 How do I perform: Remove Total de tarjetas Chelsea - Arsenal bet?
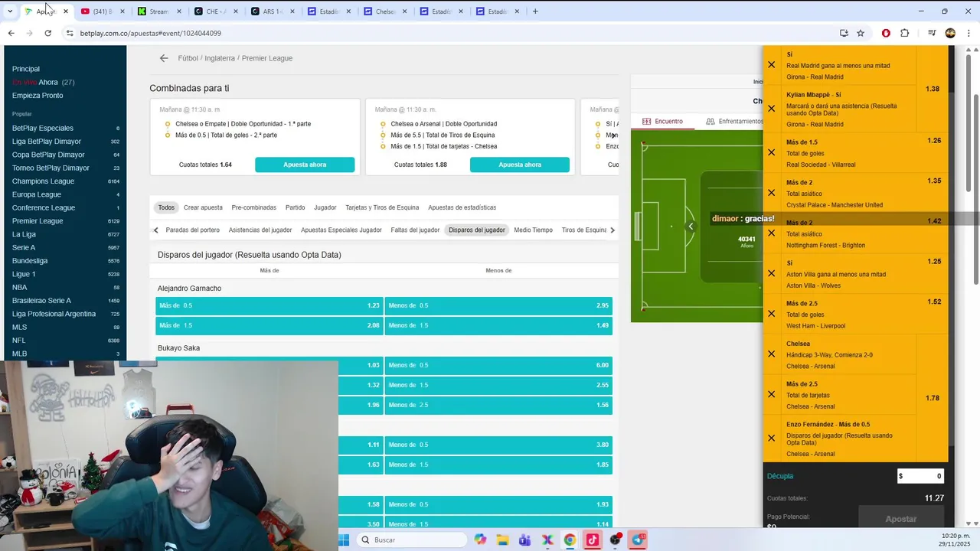[x=771, y=394]
